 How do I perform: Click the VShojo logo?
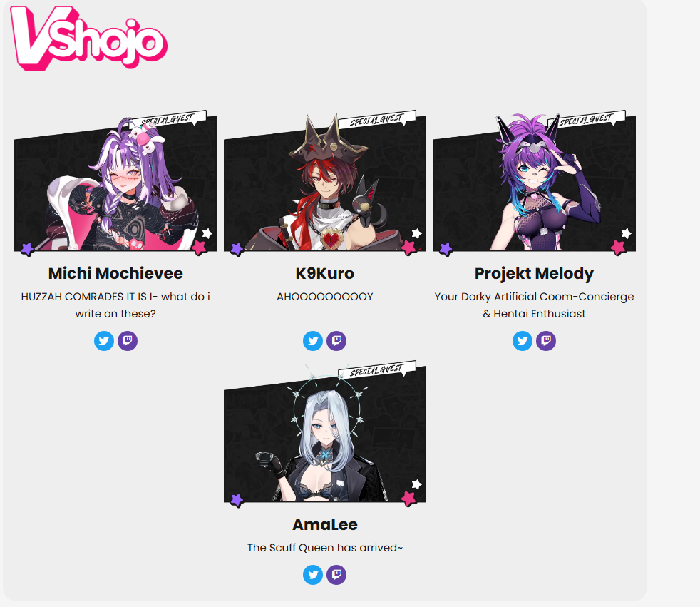pyautogui.click(x=89, y=38)
